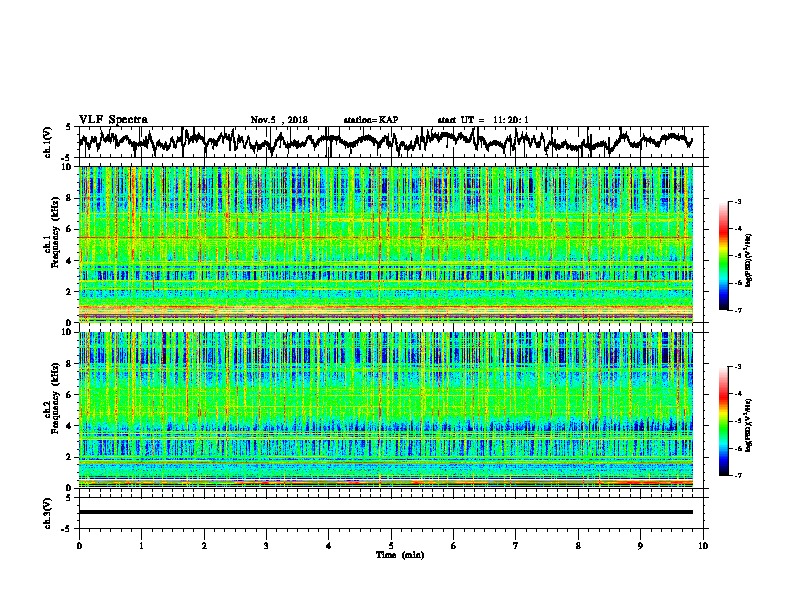792x612 pixels.
Task: Click time axis tick label "5"
Action: [x=391, y=546]
